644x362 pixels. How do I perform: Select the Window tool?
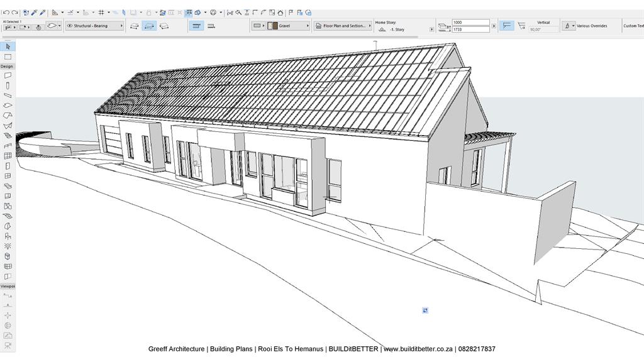8,176
